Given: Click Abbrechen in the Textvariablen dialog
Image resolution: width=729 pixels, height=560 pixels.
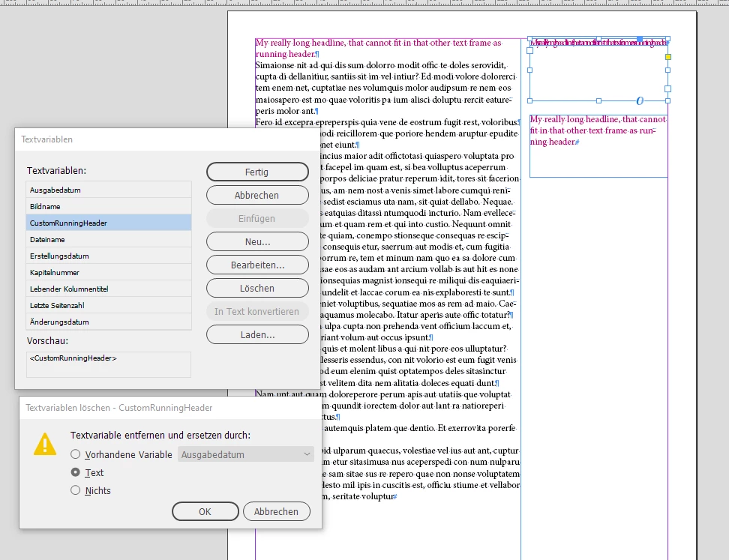Looking at the screenshot, I should tap(257, 195).
